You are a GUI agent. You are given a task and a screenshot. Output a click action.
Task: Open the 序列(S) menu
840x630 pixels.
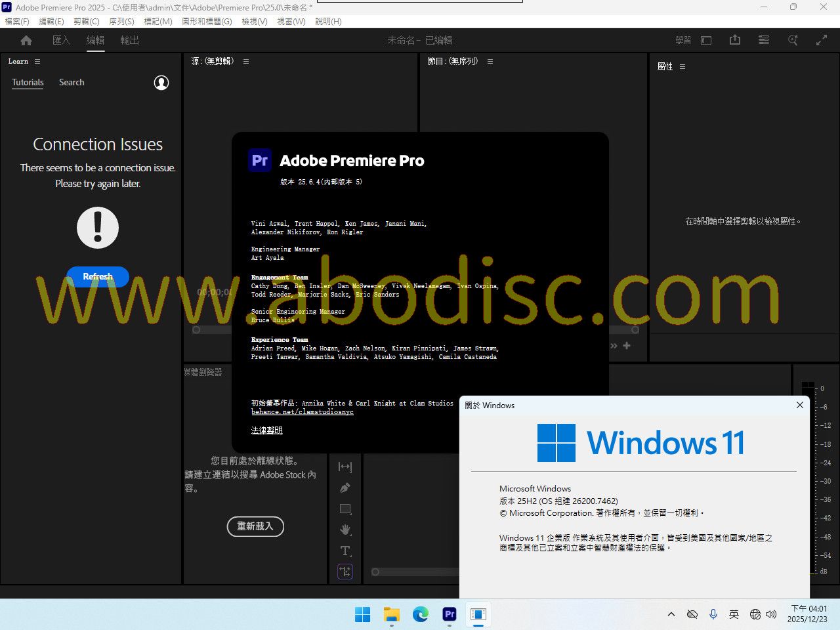(x=121, y=22)
